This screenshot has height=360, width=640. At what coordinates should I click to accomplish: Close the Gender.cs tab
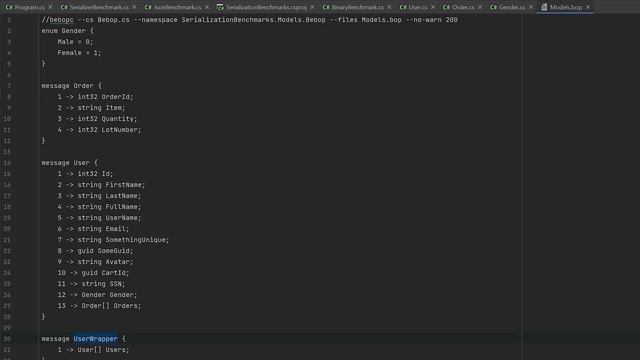[531, 7]
